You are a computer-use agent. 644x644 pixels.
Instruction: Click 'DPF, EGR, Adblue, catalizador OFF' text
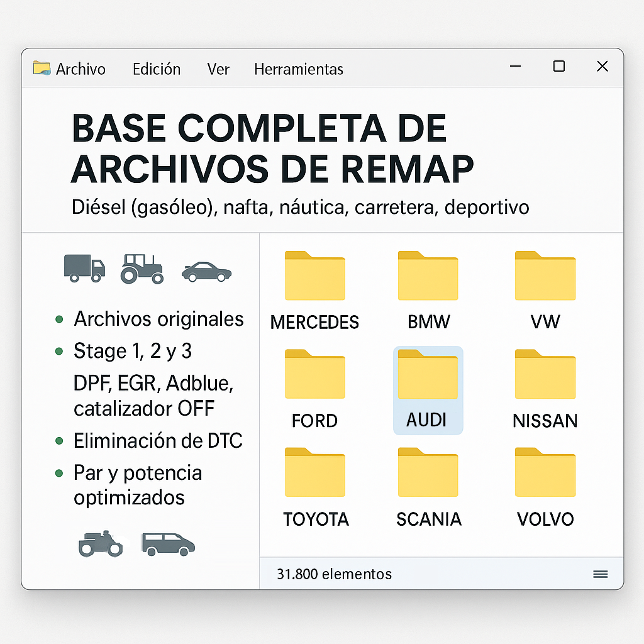tap(153, 396)
